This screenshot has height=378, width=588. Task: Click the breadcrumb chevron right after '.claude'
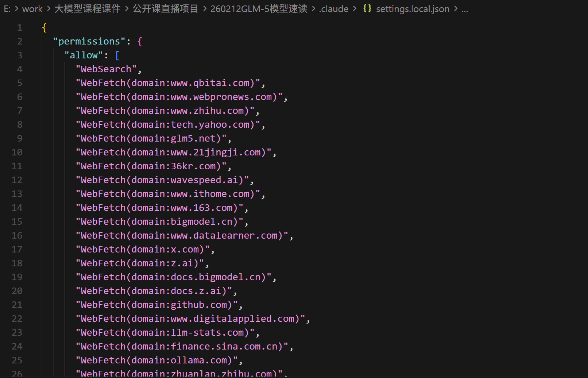tap(355, 9)
